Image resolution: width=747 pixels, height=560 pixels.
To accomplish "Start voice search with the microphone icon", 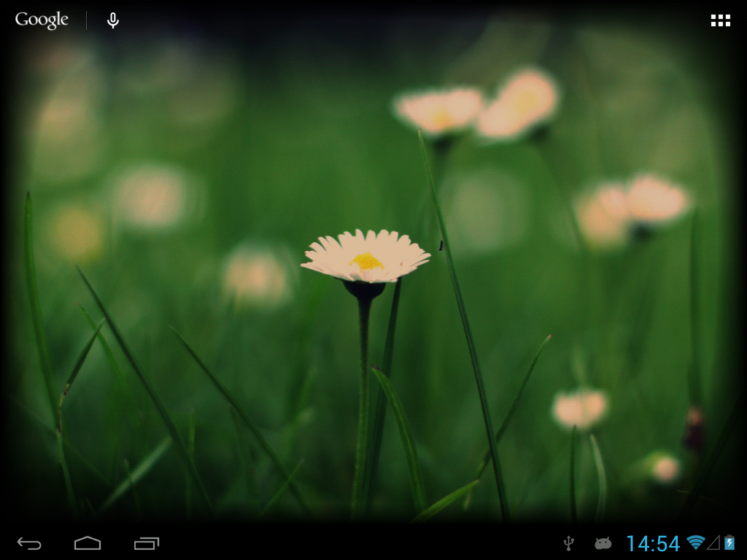I will click(113, 20).
